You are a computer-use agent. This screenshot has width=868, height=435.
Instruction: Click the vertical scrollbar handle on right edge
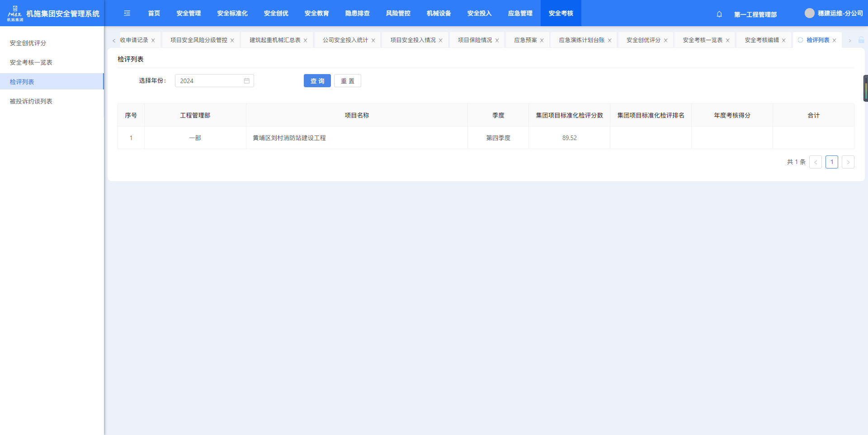click(865, 89)
